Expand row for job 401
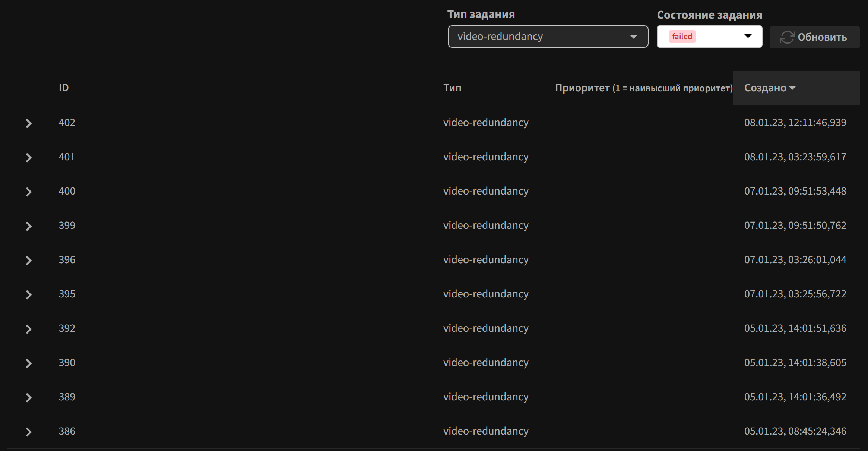The width and height of the screenshot is (868, 451). [29, 158]
